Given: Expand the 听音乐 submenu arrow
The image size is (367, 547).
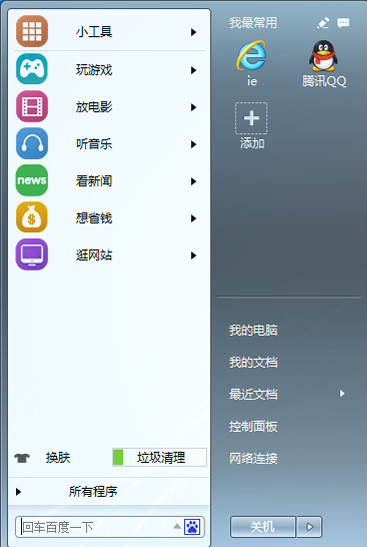Looking at the screenshot, I should pyautogui.click(x=193, y=144).
